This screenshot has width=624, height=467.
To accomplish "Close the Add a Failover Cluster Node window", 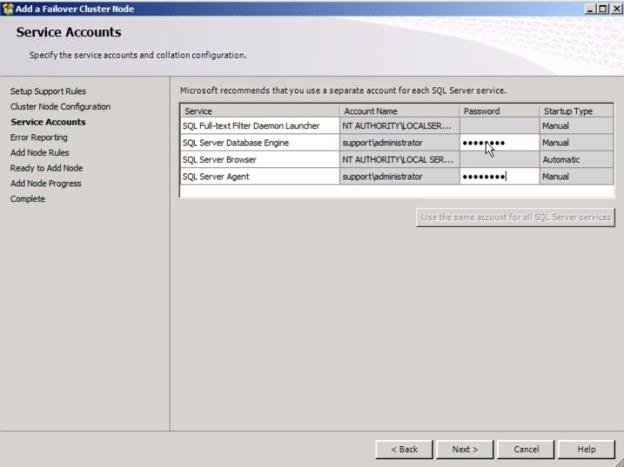I will 616,8.
